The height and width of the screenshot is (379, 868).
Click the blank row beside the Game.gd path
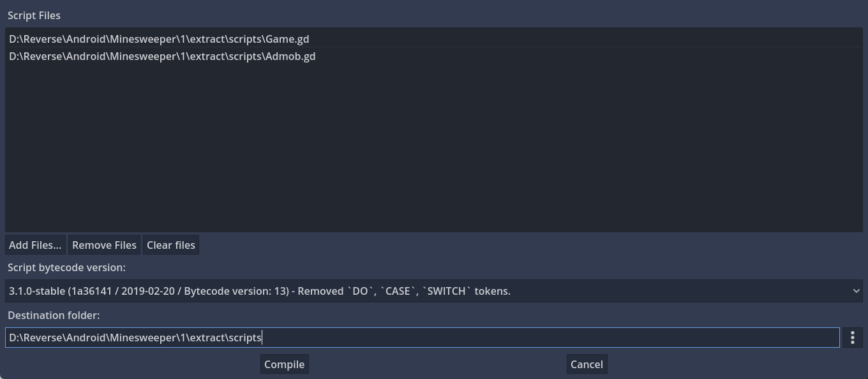coord(574,39)
